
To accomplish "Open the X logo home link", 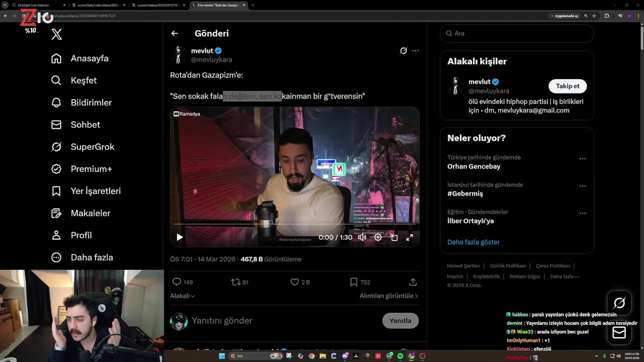I will click(57, 34).
